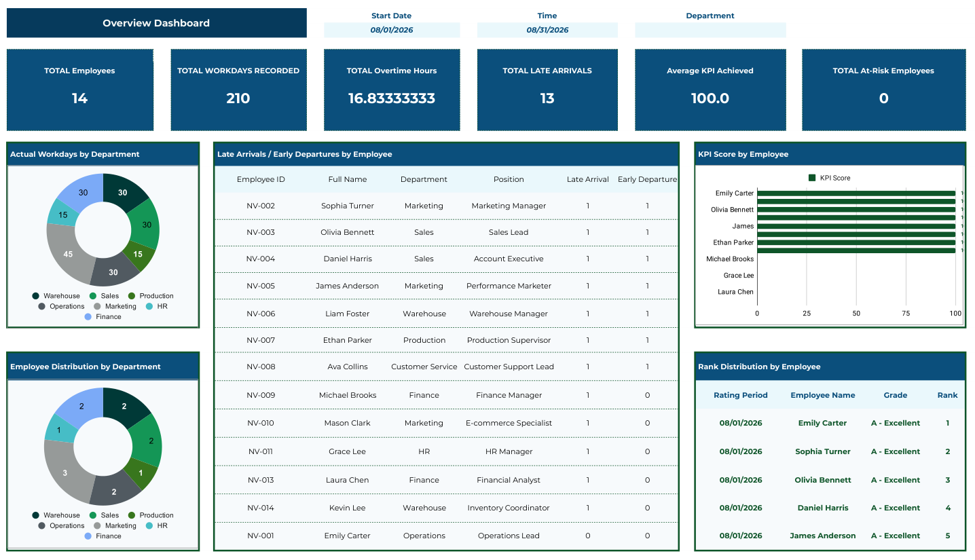Screen dimensions: 975x560
Task: Click the TOTAL WORKDAYS RECORDED value 210
Action: point(238,98)
